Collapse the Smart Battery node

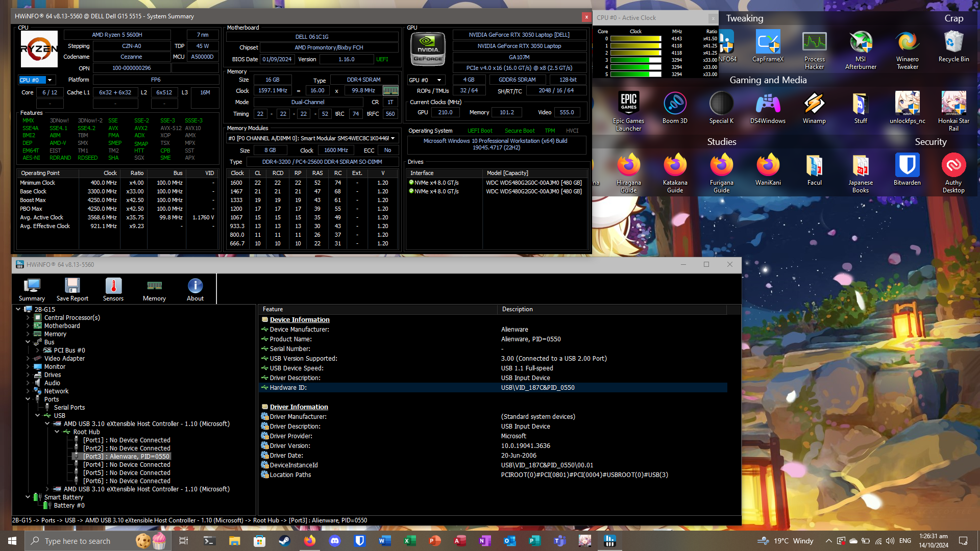(28, 497)
